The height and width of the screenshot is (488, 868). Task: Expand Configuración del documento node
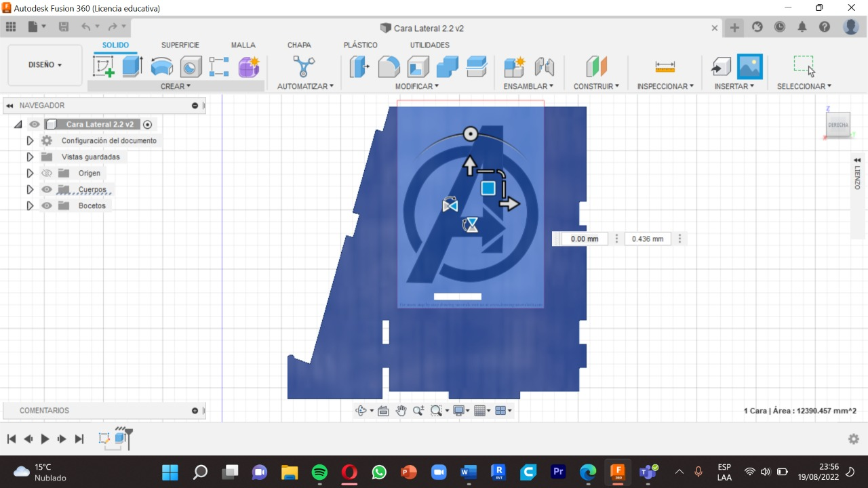(30, 140)
